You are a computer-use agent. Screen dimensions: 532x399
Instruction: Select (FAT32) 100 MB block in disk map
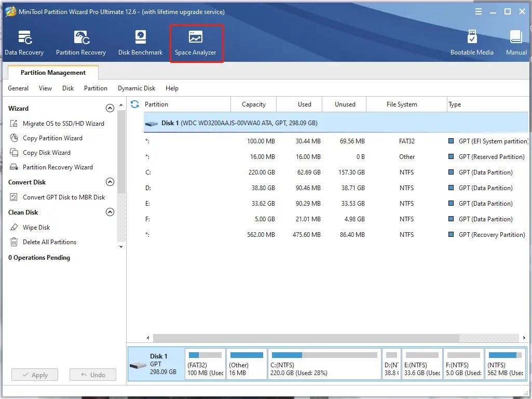(x=205, y=364)
